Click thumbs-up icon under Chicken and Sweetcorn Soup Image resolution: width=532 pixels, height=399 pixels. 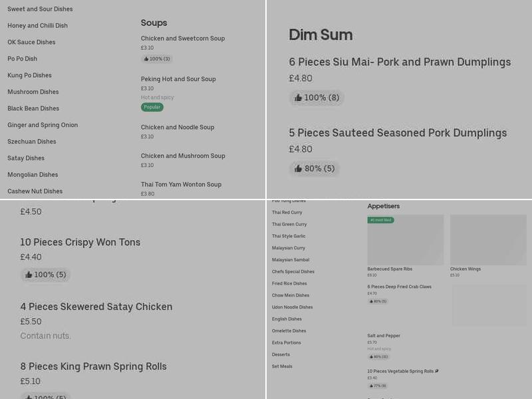[x=146, y=59]
